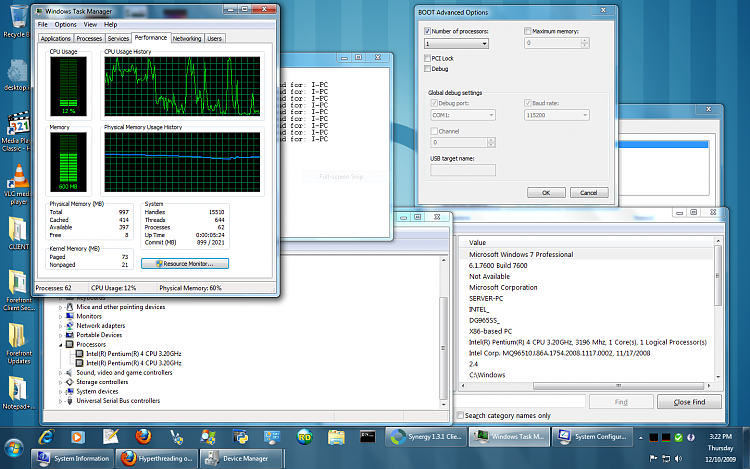This screenshot has height=469, width=750.
Task: Open the 115200 baud rate dropdown
Action: 557,115
